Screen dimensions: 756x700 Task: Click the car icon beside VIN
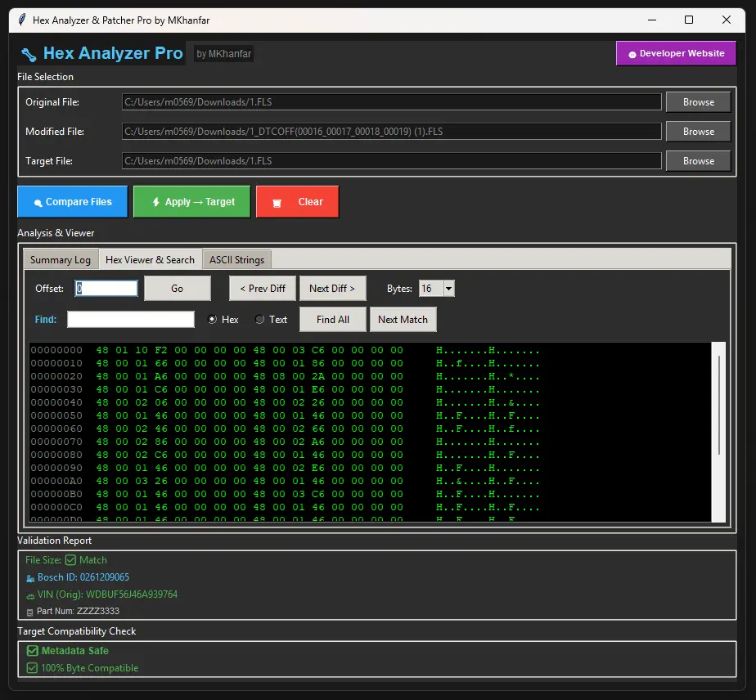(x=30, y=595)
